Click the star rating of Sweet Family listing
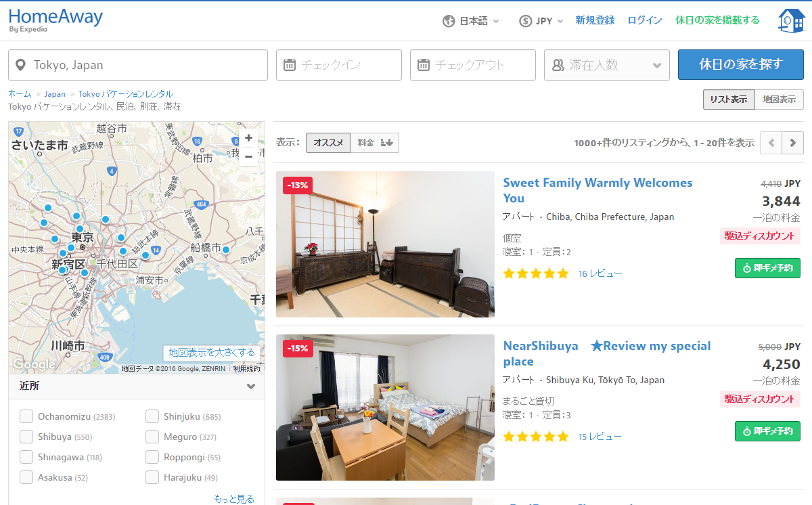This screenshot has width=812, height=505. (536, 273)
